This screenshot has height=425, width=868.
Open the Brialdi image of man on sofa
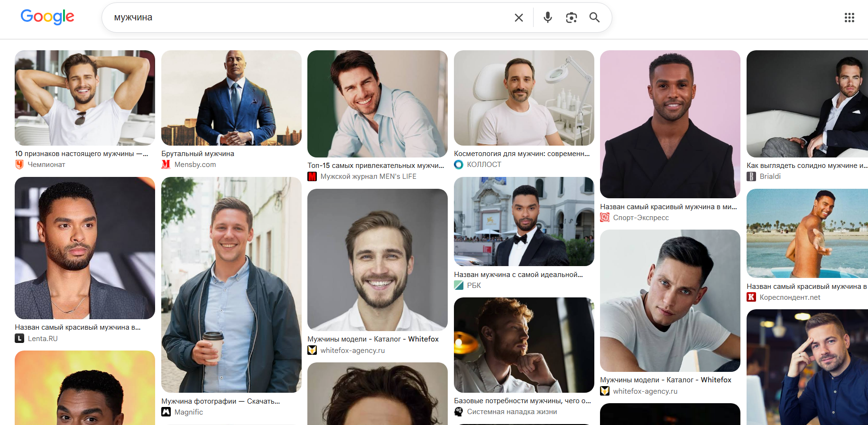point(807,104)
